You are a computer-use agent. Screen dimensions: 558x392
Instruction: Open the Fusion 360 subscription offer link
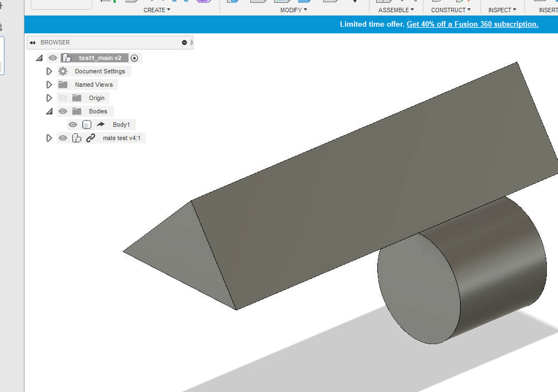pyautogui.click(x=472, y=24)
